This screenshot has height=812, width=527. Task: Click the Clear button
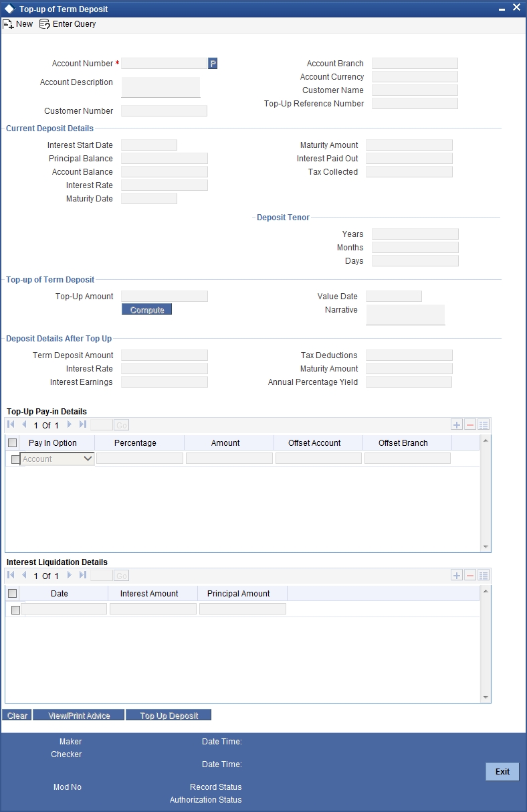pyautogui.click(x=17, y=715)
